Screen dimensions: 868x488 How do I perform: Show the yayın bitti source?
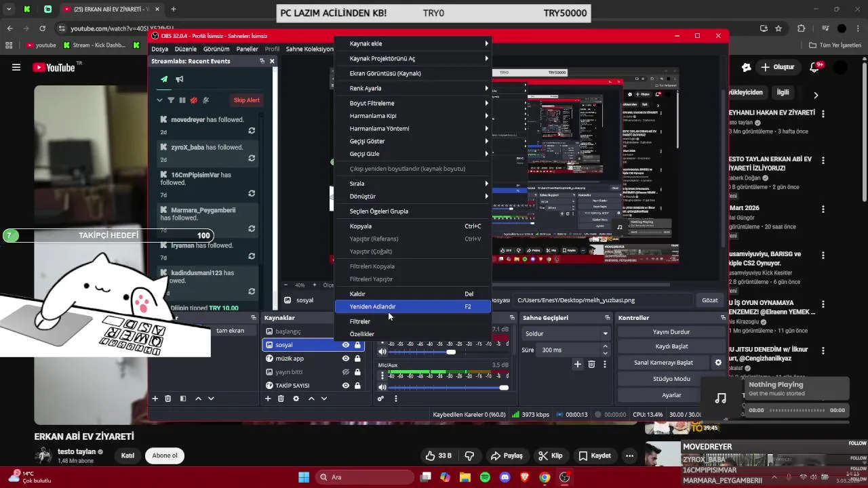coord(346,372)
